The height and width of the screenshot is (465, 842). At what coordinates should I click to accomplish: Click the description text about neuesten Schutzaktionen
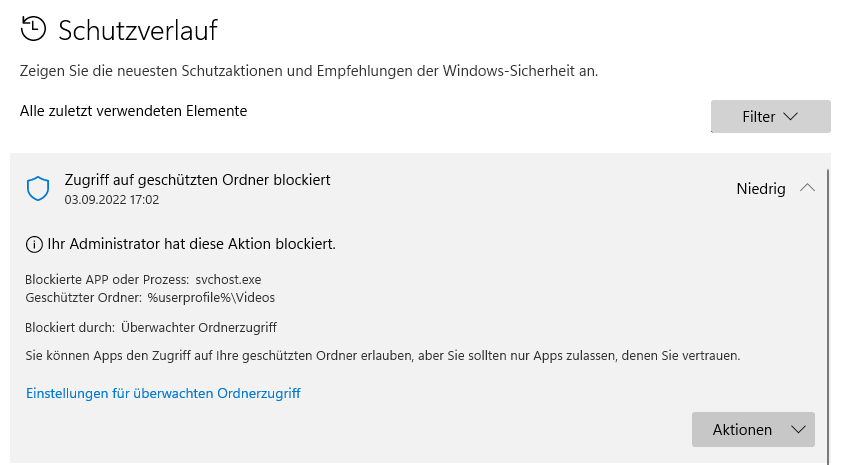pyautogui.click(x=316, y=71)
